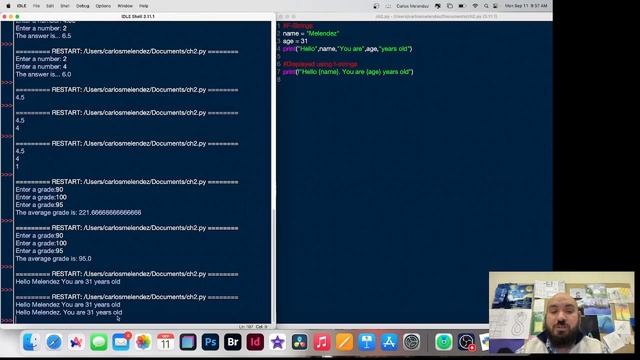
Task: Click the '#F-Strings' comment in editor
Action: tap(298, 26)
